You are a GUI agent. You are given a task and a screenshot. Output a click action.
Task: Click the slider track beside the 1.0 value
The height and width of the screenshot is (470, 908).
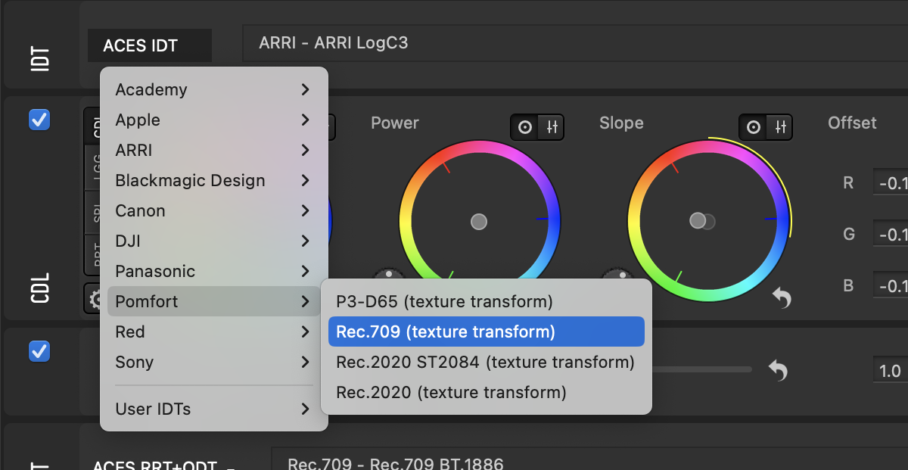(x=702, y=369)
